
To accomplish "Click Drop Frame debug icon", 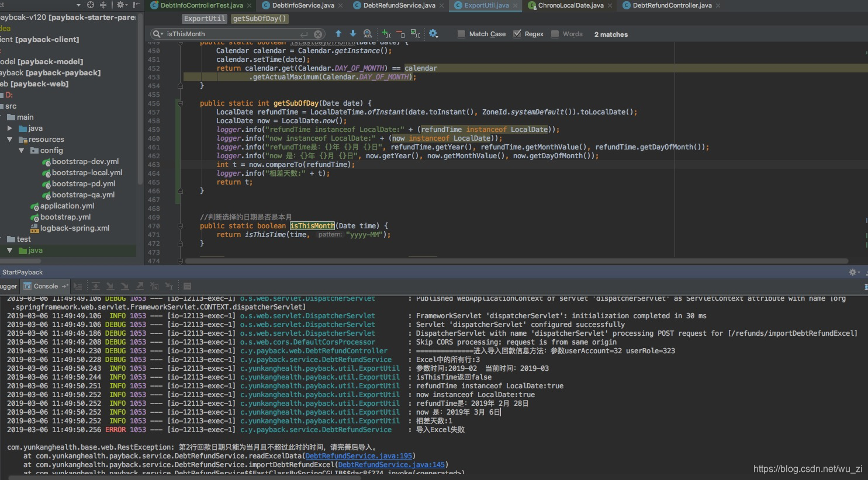I will (154, 286).
